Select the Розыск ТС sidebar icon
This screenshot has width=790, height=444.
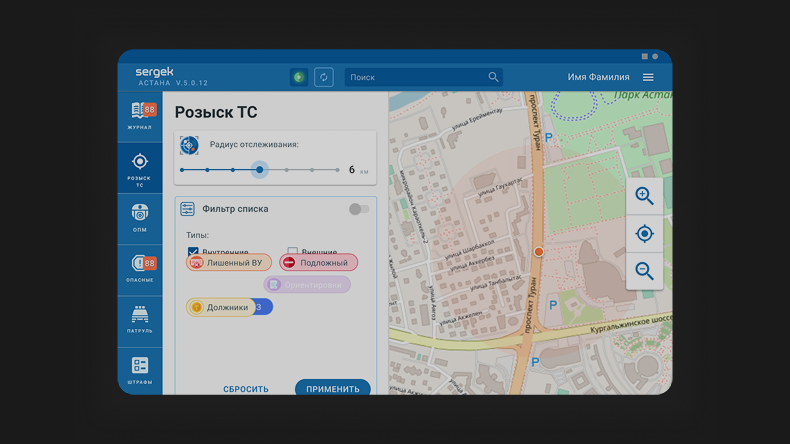click(140, 167)
